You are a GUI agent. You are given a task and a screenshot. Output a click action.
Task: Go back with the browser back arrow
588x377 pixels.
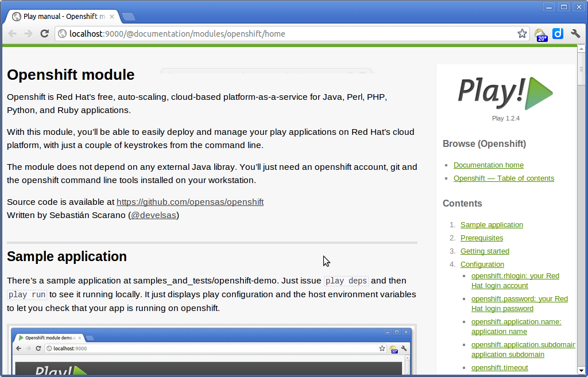click(13, 34)
